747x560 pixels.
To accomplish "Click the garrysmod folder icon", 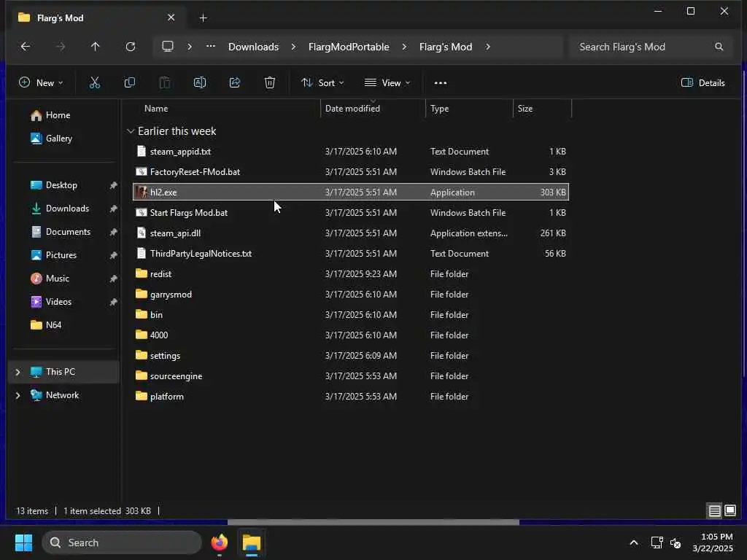I will click(142, 294).
